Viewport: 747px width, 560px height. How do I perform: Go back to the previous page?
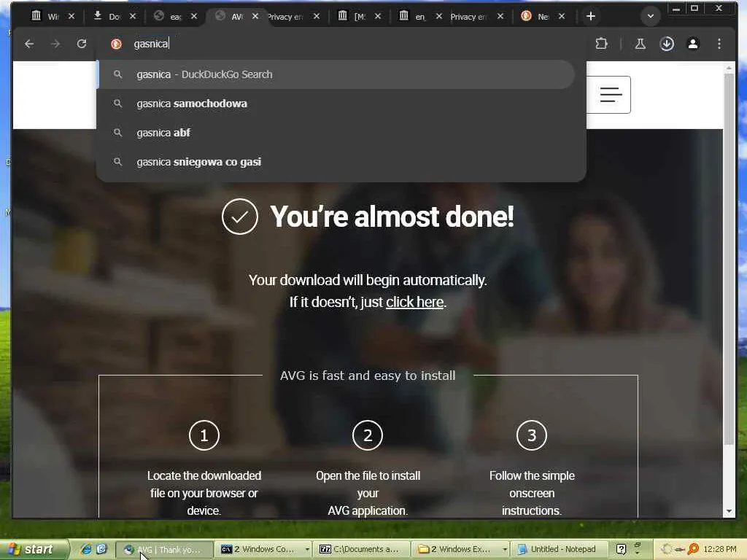29,44
